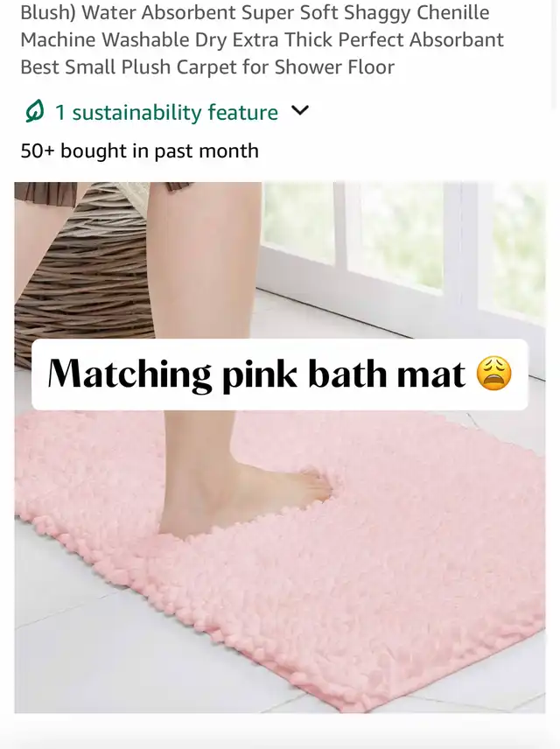Open the "1 sustainability feature" link

[x=166, y=113]
